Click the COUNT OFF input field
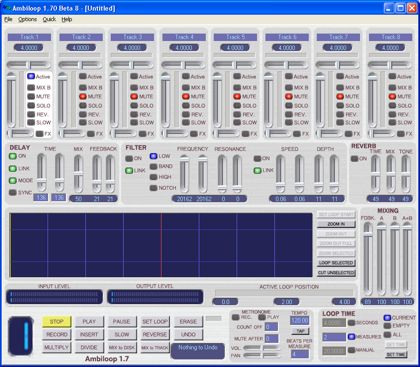This screenshot has width=420, height=367. (x=271, y=327)
